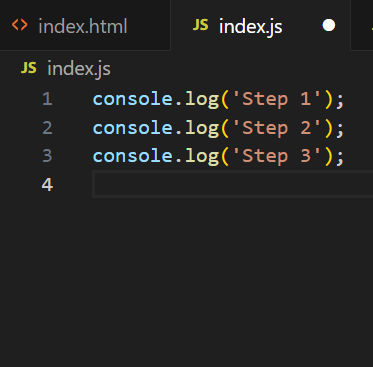Click the JS icon on index.js tab
The width and height of the screenshot is (373, 367).
point(200,25)
